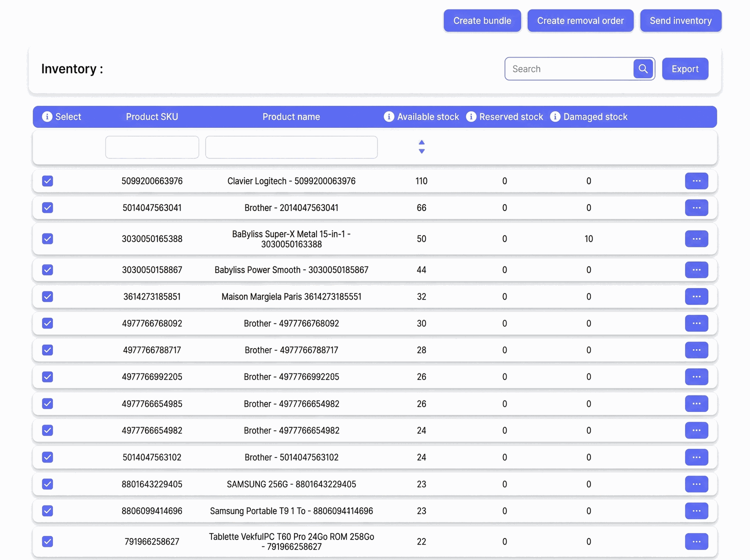Sort available stock descending with down arrow
This screenshot has height=560, width=750.
click(x=421, y=151)
